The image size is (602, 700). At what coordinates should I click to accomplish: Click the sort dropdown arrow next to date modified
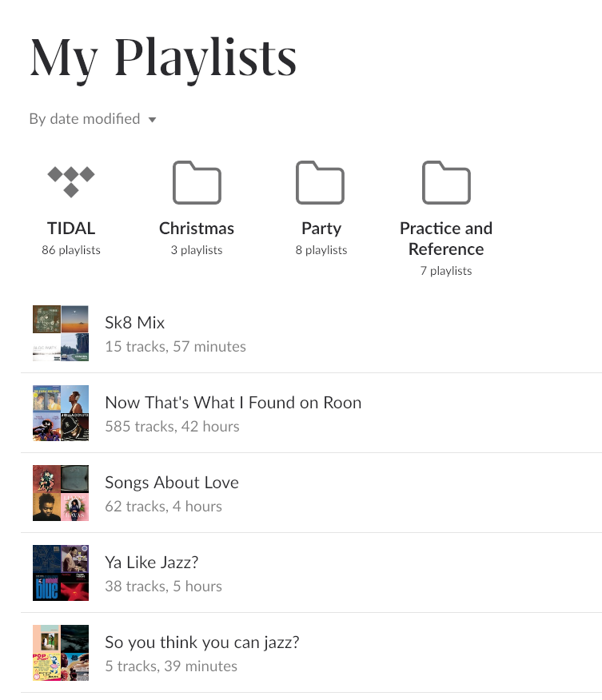pos(152,120)
